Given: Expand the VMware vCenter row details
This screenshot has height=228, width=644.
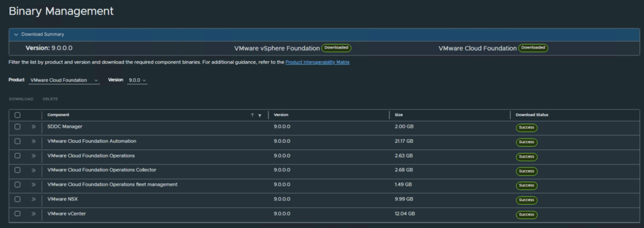Looking at the screenshot, I should pos(34,214).
